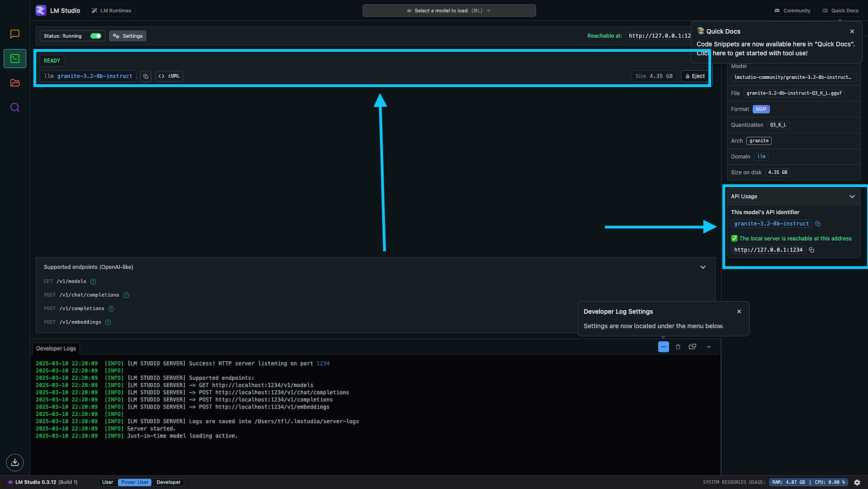Collapse the Supported endpoints section
The width and height of the screenshot is (868, 489).
point(703,267)
